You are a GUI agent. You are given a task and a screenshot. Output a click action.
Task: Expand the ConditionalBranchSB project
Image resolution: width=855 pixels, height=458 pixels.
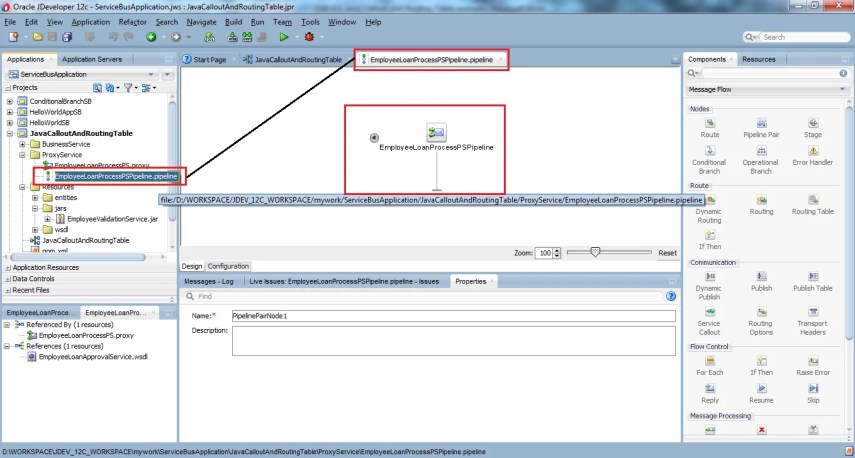tap(10, 101)
